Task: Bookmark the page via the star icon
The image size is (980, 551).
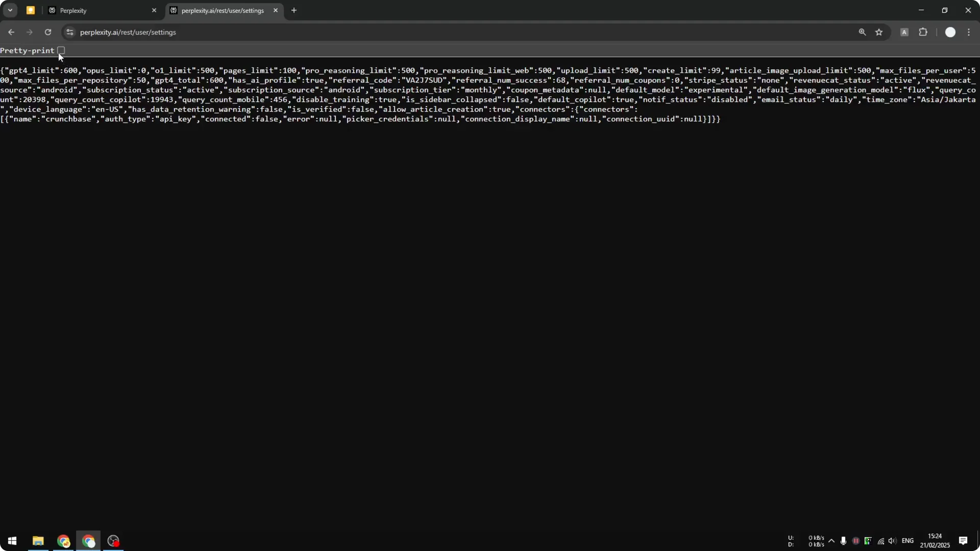Action: [x=879, y=32]
